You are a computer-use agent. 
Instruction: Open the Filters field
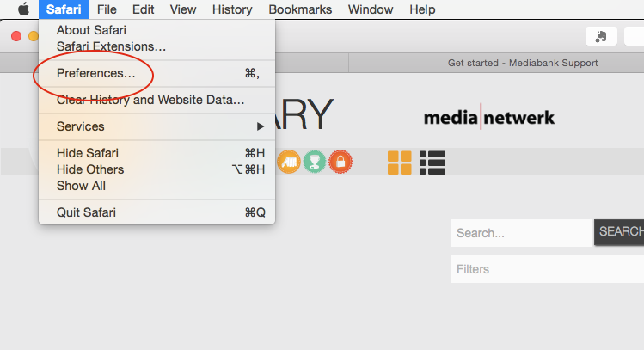tap(548, 269)
